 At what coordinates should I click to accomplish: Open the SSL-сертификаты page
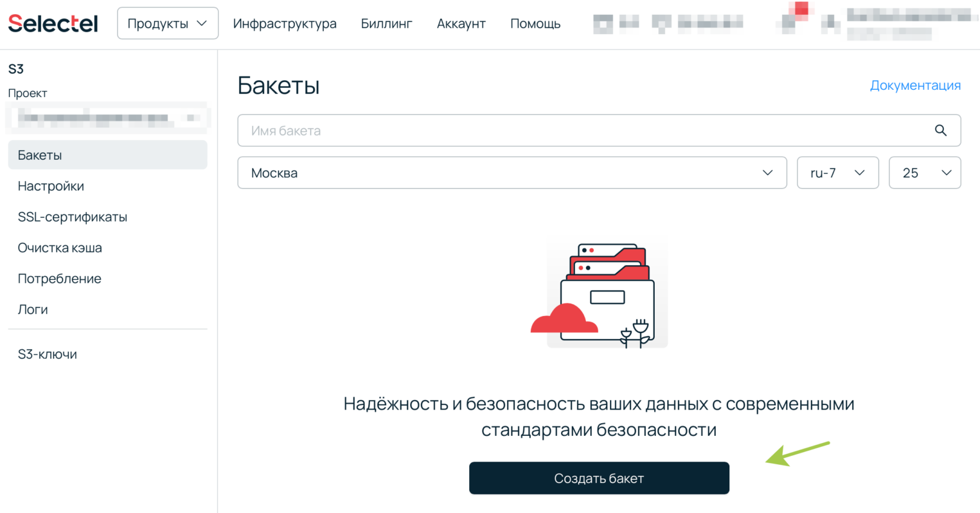click(72, 216)
